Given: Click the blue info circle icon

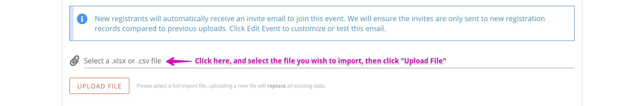Looking at the screenshot, I should click(x=82, y=19).
